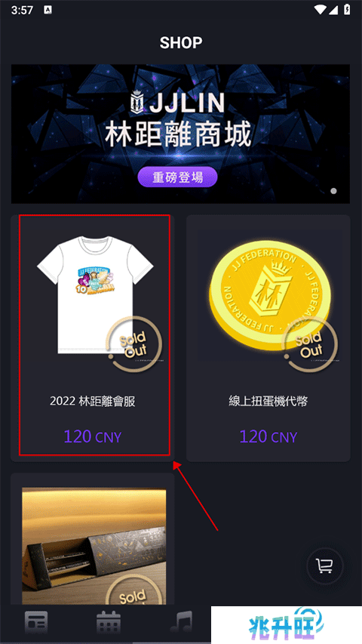362x644 pixels.
Task: Tap the 重磅登場 purple button
Action: click(x=177, y=177)
